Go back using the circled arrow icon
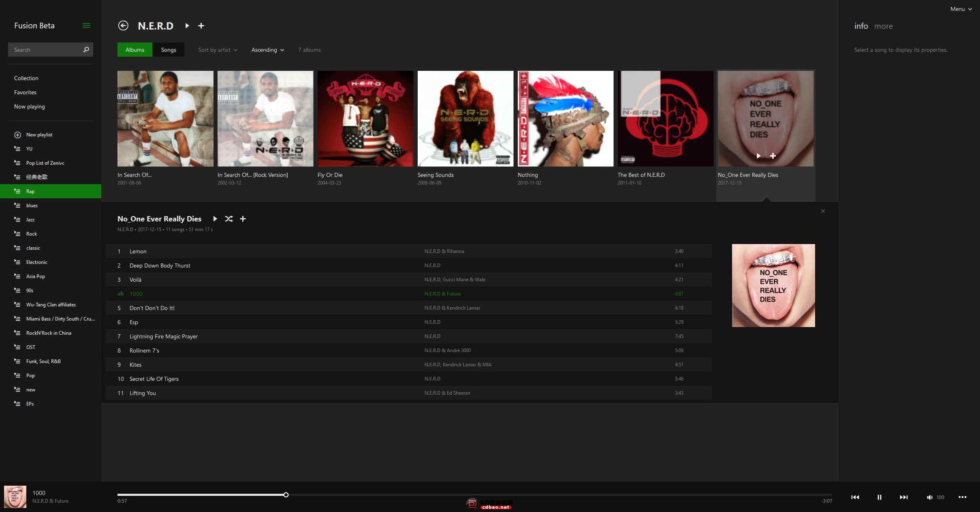The width and height of the screenshot is (980, 512). point(123,25)
